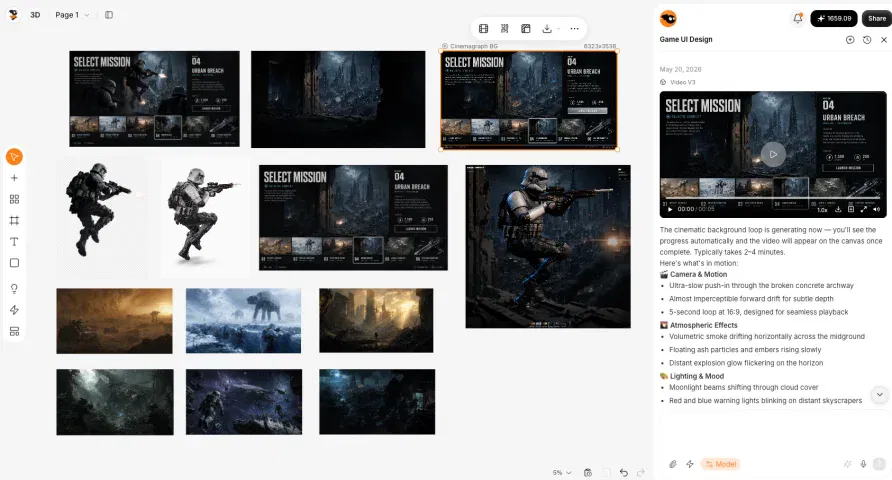Click the plus add tool in left toolbar
This screenshot has width=892, height=480.
point(14,178)
